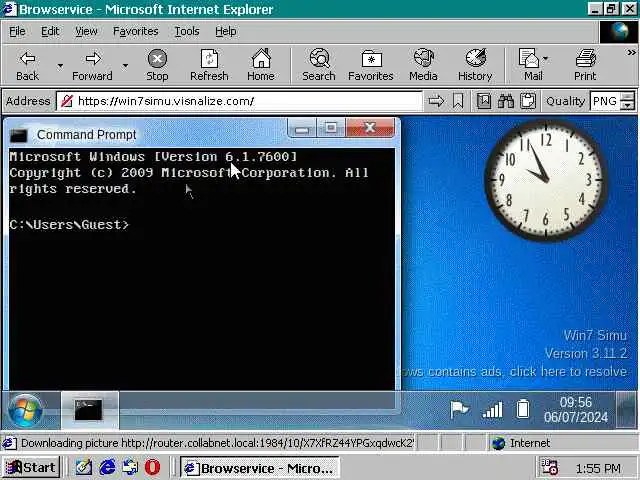Viewport: 640px width, 480px height.
Task: Show the History pane
Action: point(475,65)
